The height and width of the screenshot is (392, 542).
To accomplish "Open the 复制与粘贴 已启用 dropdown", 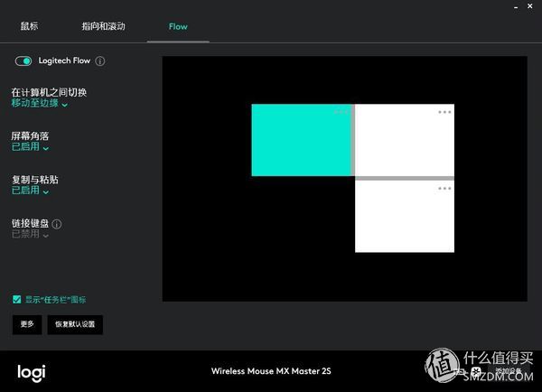I will tap(30, 191).
